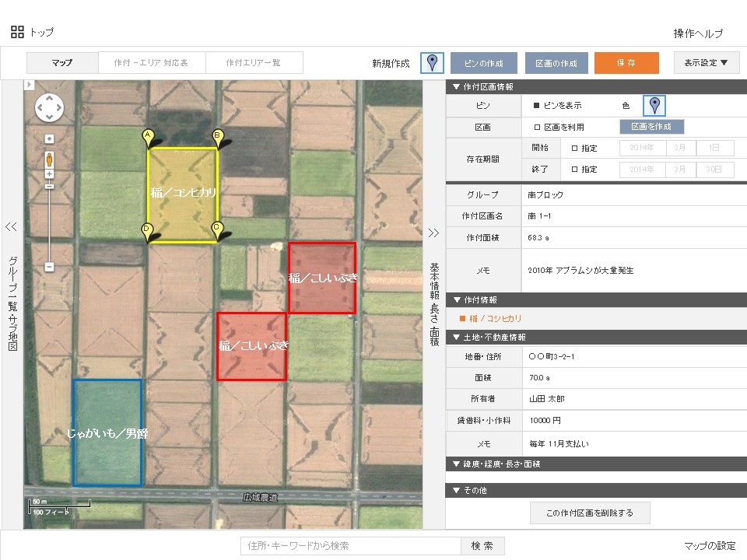This screenshot has width=747, height=560.
Task: Toggle the ピンを表示 checkbox
Action: pyautogui.click(x=536, y=106)
